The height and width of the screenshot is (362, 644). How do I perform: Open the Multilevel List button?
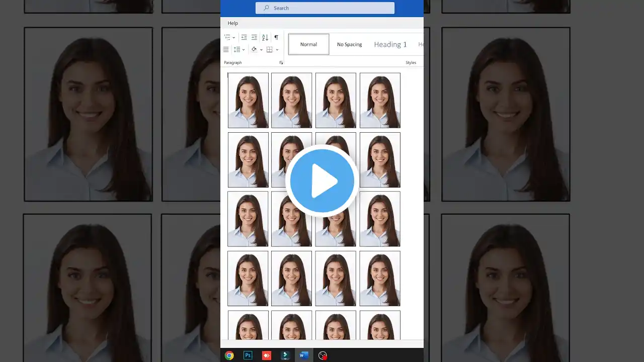[x=227, y=38]
